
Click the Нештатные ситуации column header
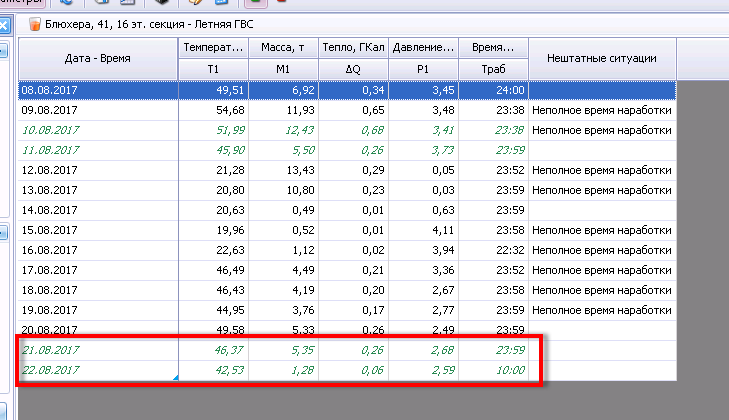pyautogui.click(x=602, y=59)
